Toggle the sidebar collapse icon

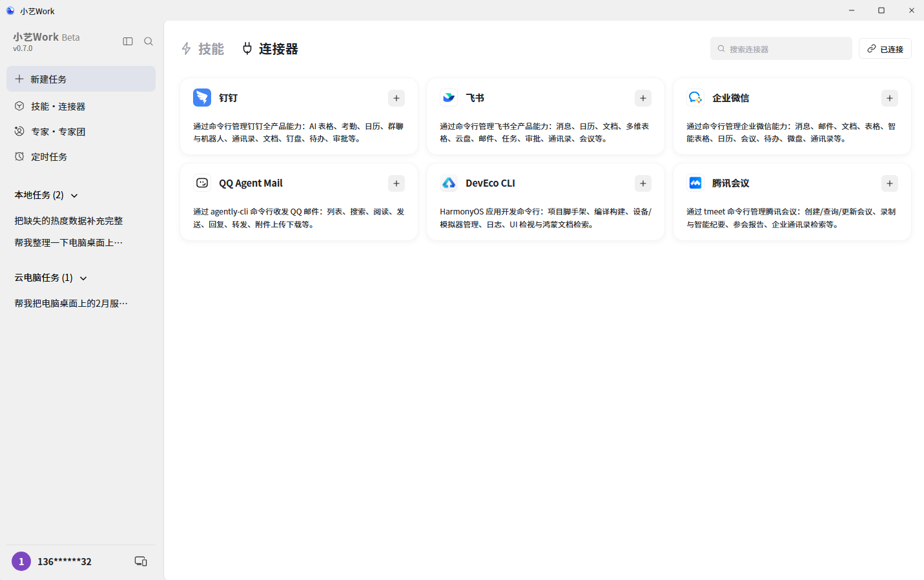pyautogui.click(x=128, y=41)
